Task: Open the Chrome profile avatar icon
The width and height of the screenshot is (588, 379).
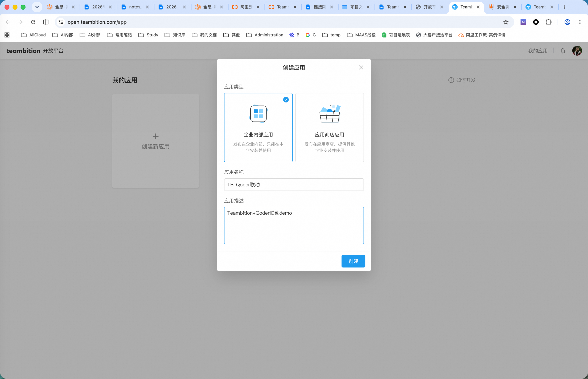Action: [567, 22]
